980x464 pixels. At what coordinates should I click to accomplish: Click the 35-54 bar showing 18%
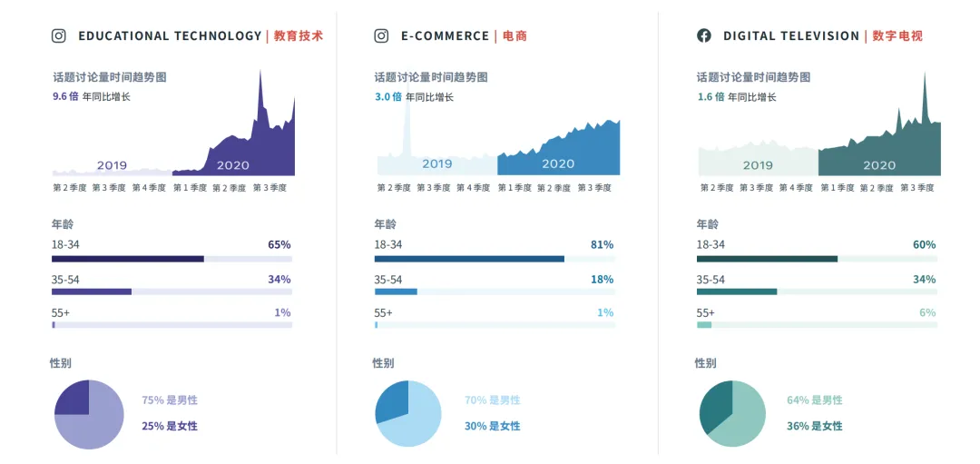pos(495,291)
